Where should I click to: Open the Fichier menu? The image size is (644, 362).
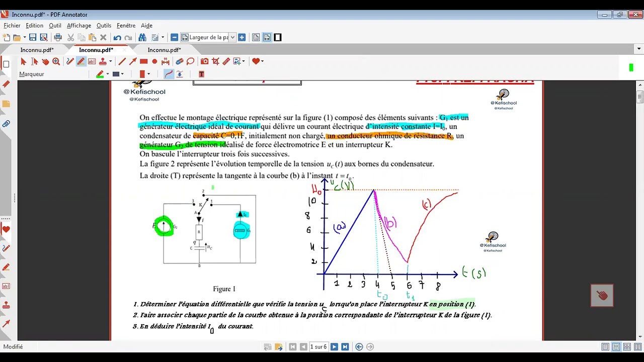click(12, 26)
